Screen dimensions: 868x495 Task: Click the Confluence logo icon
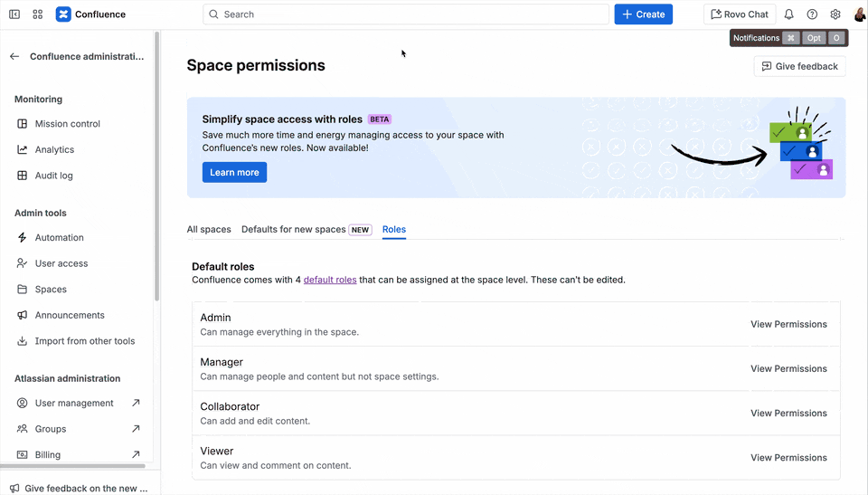click(x=63, y=14)
